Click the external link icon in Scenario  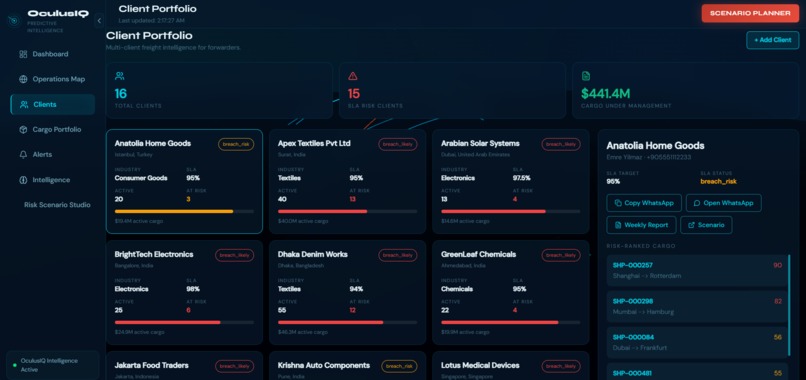[x=691, y=225]
